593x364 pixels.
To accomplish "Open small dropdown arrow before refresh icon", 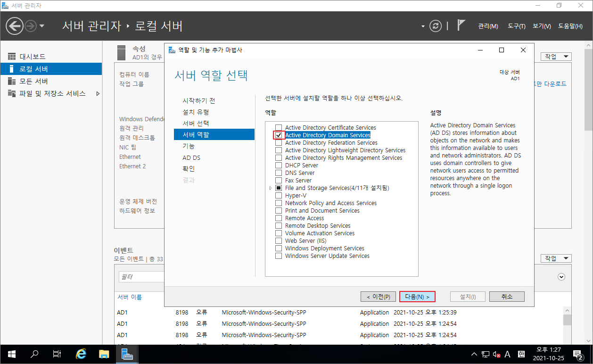I will coord(423,26).
